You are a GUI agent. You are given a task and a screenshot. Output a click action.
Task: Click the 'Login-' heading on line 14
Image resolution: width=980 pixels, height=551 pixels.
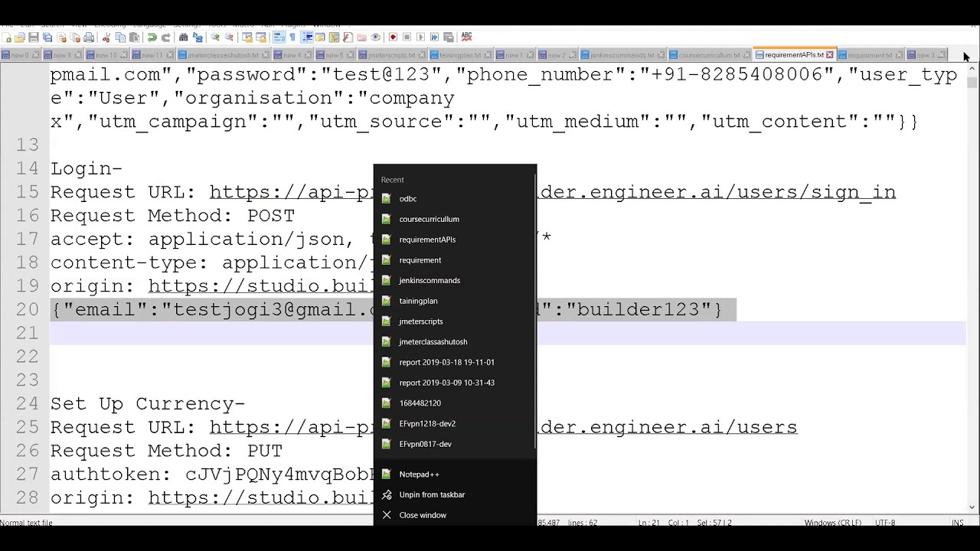click(x=87, y=168)
